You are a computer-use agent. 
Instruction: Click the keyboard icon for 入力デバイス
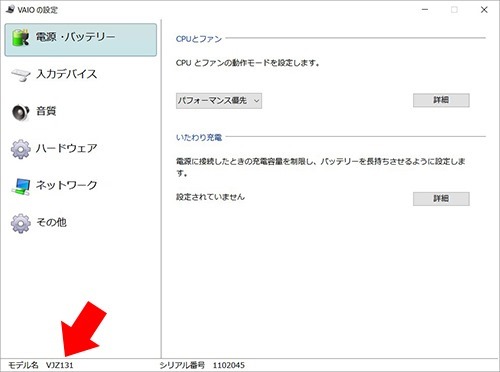point(21,75)
